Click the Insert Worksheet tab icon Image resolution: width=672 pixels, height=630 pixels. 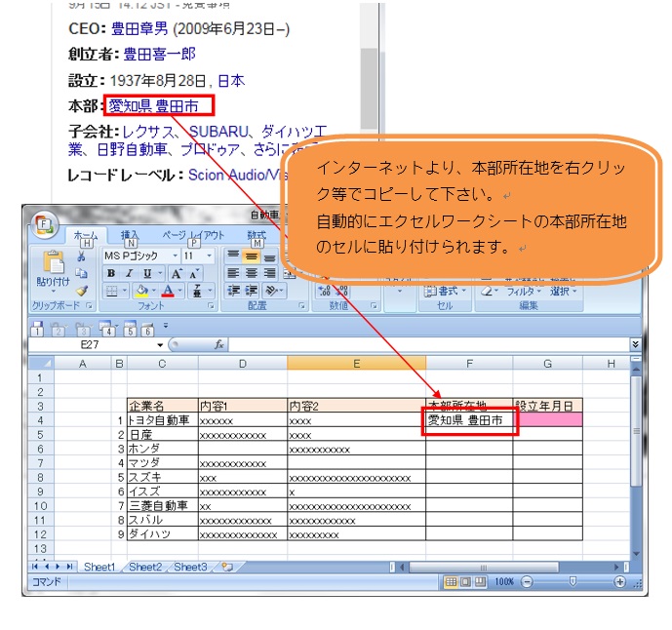point(227,567)
